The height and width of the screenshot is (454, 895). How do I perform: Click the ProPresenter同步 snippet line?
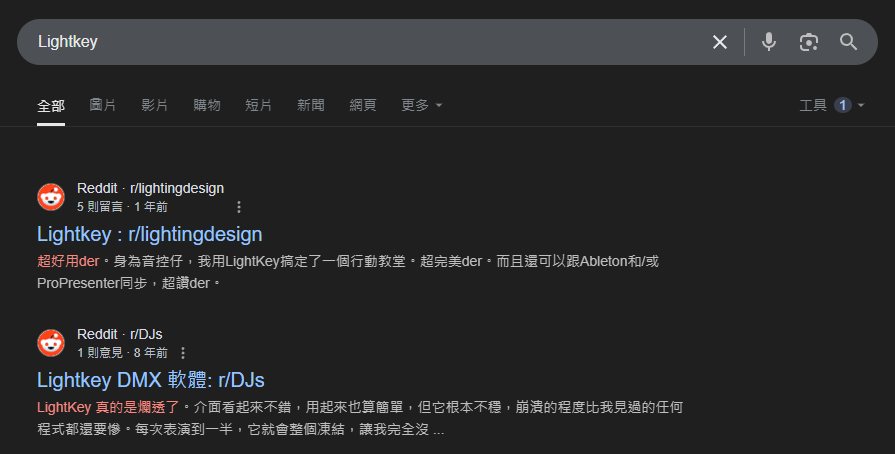pyautogui.click(x=129, y=283)
